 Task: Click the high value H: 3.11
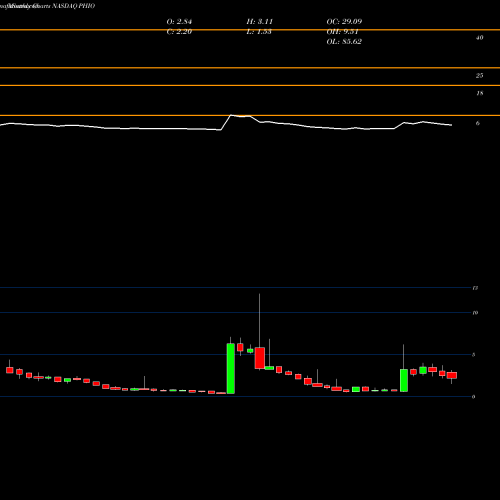point(260,22)
